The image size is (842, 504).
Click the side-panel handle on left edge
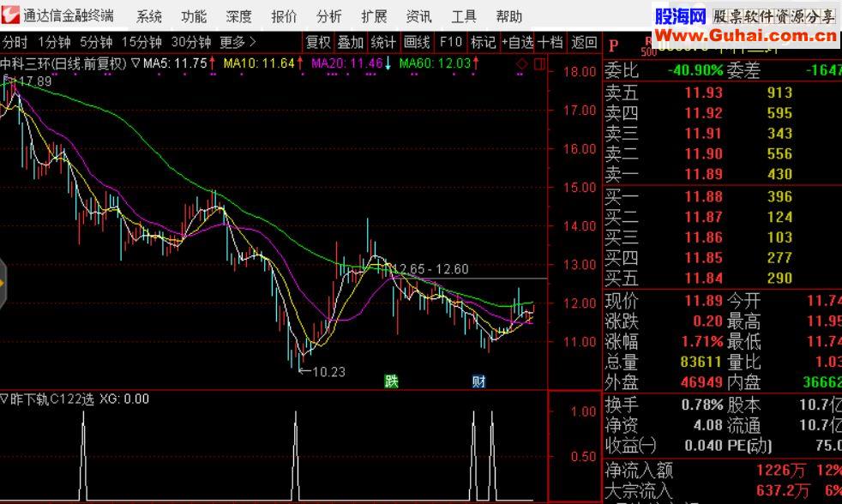pyautogui.click(x=3, y=284)
